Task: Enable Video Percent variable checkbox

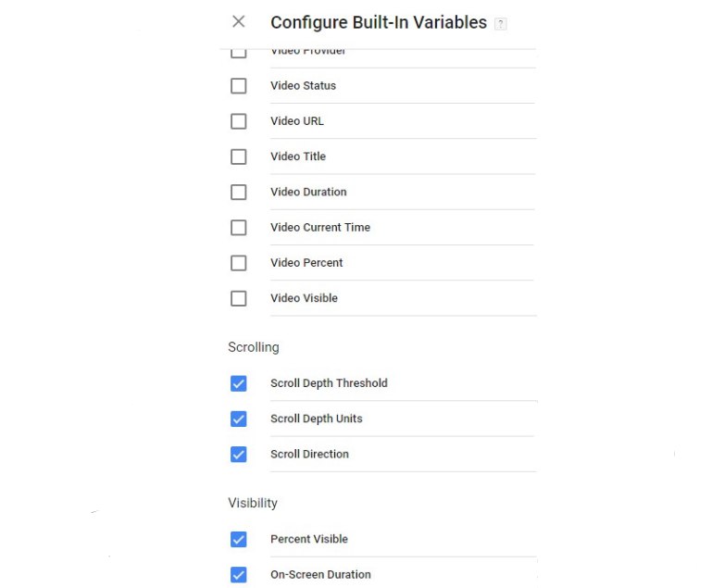Action: (238, 263)
